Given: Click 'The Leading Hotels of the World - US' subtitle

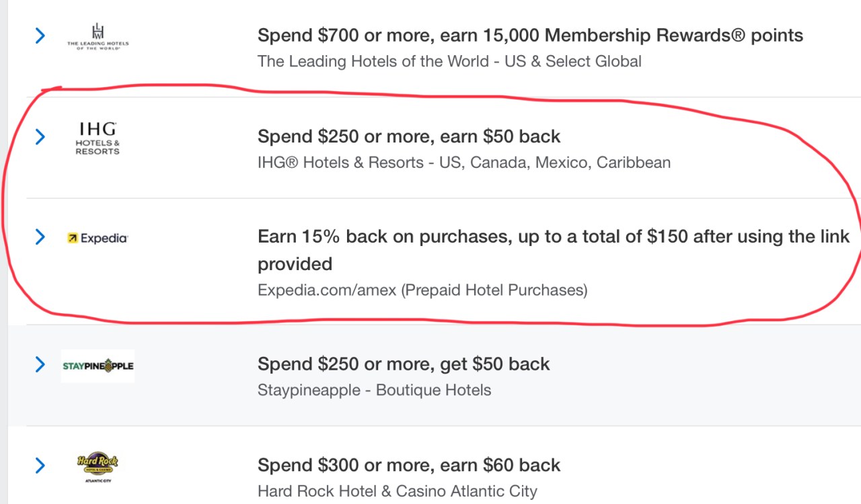Looking at the screenshot, I should click(449, 62).
